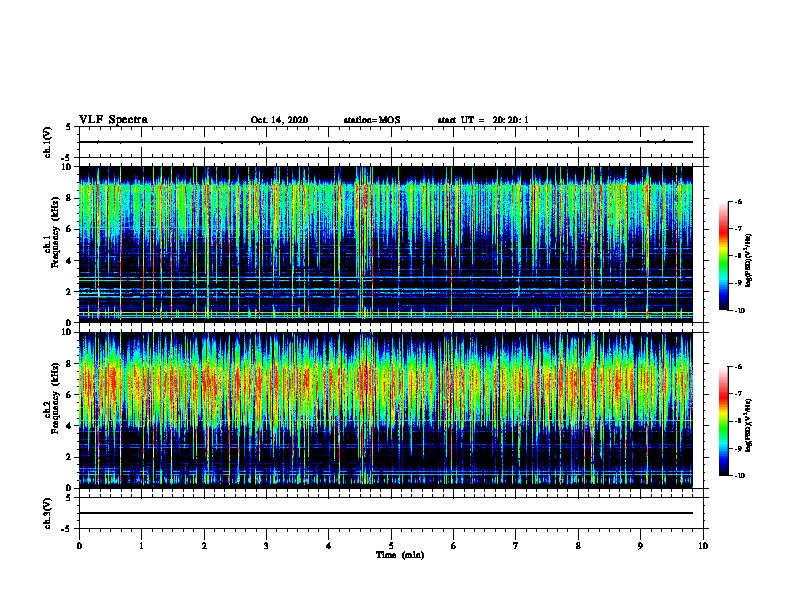Click the "-10" label on ch.2 colorbar

739,476
